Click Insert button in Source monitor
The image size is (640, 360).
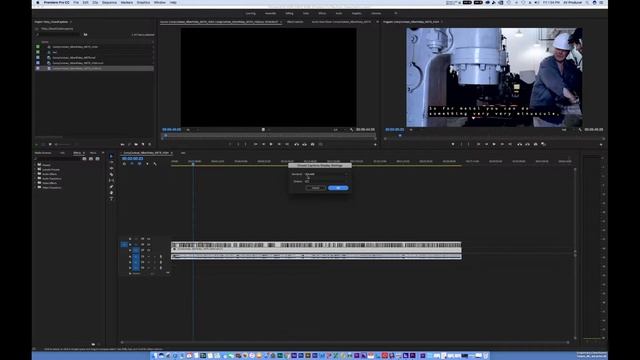tap(297, 144)
